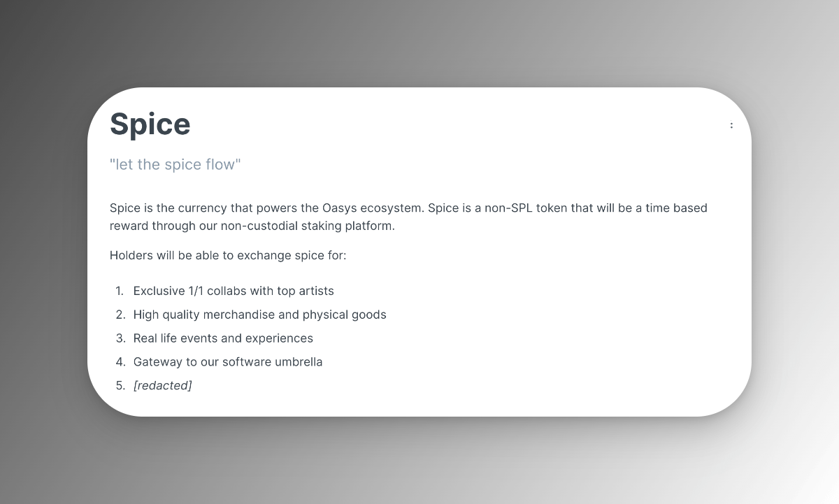Click the italic "[redacted]" list item
The height and width of the screenshot is (504, 839).
coord(162,386)
